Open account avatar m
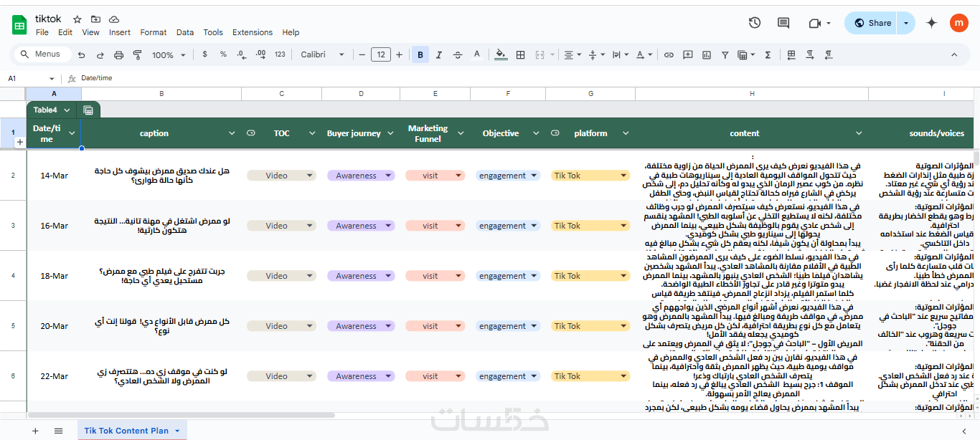The height and width of the screenshot is (440, 980). click(x=959, y=23)
